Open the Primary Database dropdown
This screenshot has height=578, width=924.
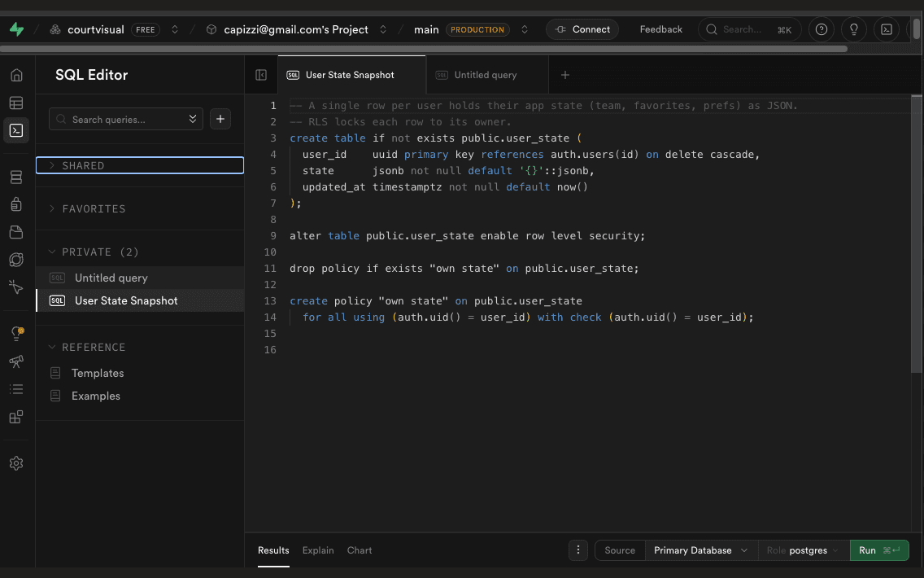[701, 550]
